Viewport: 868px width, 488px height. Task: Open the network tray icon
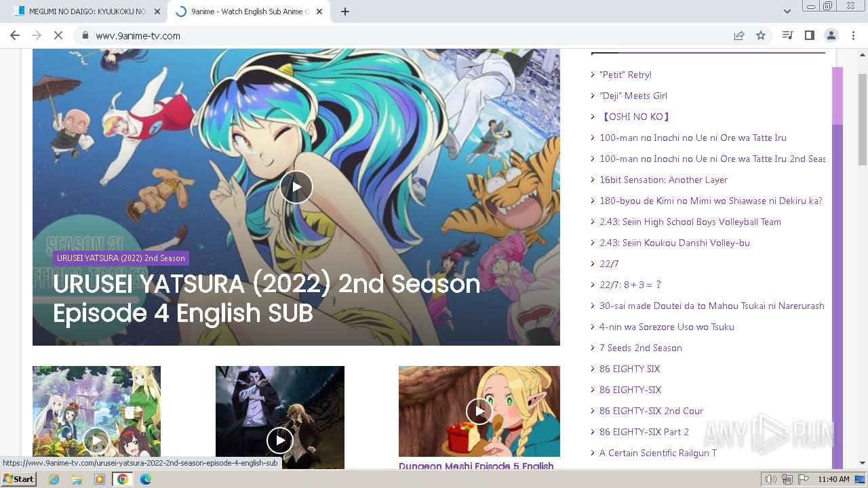pos(787,479)
